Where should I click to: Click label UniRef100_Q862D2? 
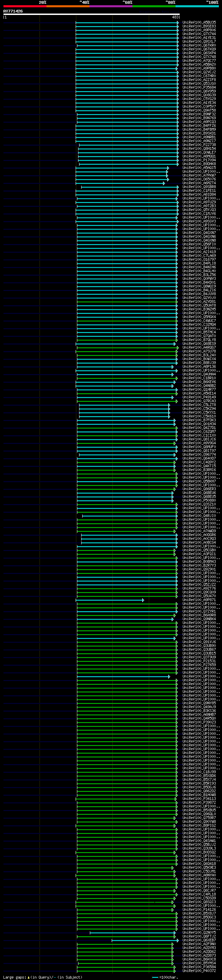[199, 791]
